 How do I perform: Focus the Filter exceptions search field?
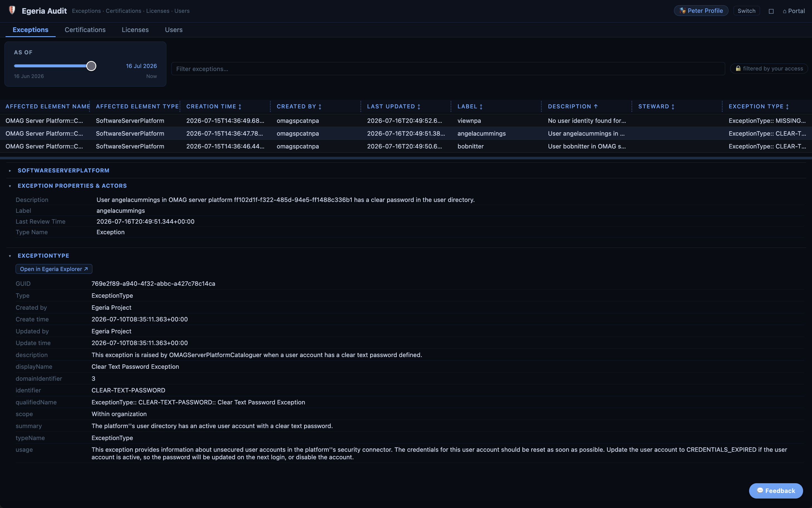click(x=448, y=69)
